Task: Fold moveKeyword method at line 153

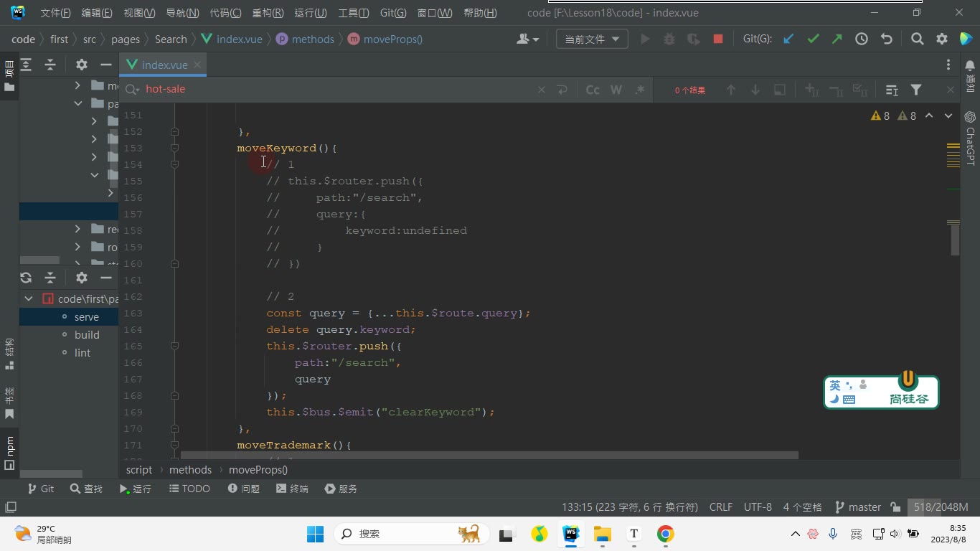Action: (x=174, y=149)
